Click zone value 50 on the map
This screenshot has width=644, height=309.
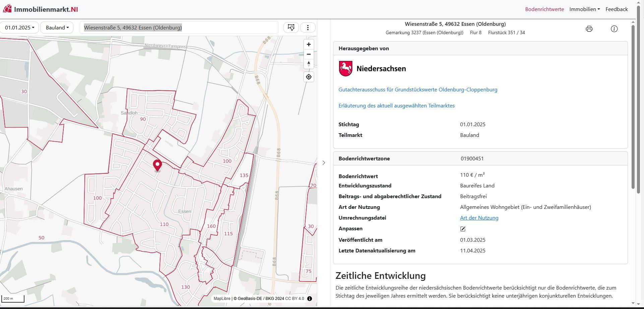pyautogui.click(x=41, y=238)
